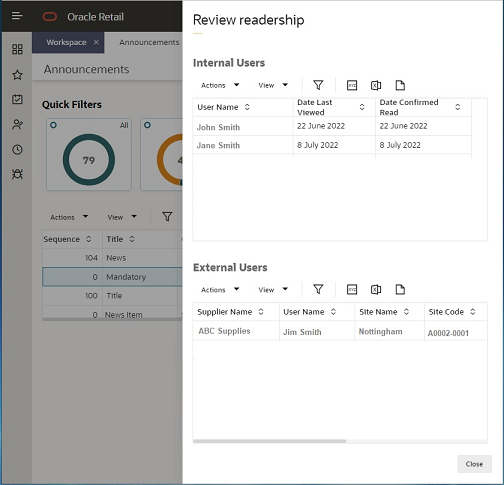Filter the Announcements table
The height and width of the screenshot is (485, 504).
click(x=167, y=217)
